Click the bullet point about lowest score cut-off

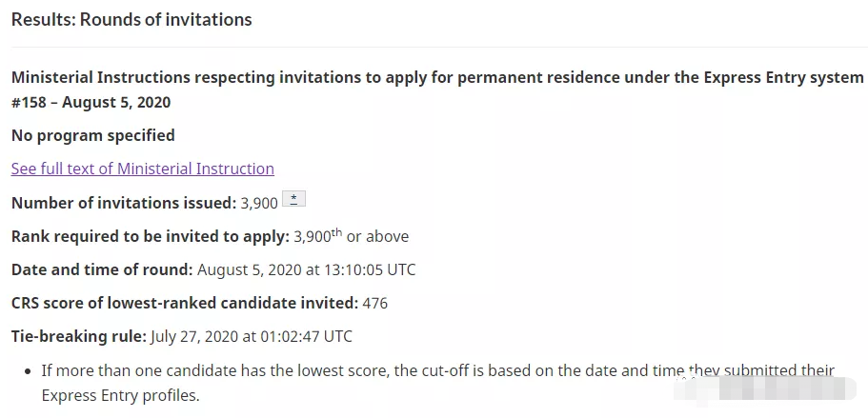pos(437,370)
